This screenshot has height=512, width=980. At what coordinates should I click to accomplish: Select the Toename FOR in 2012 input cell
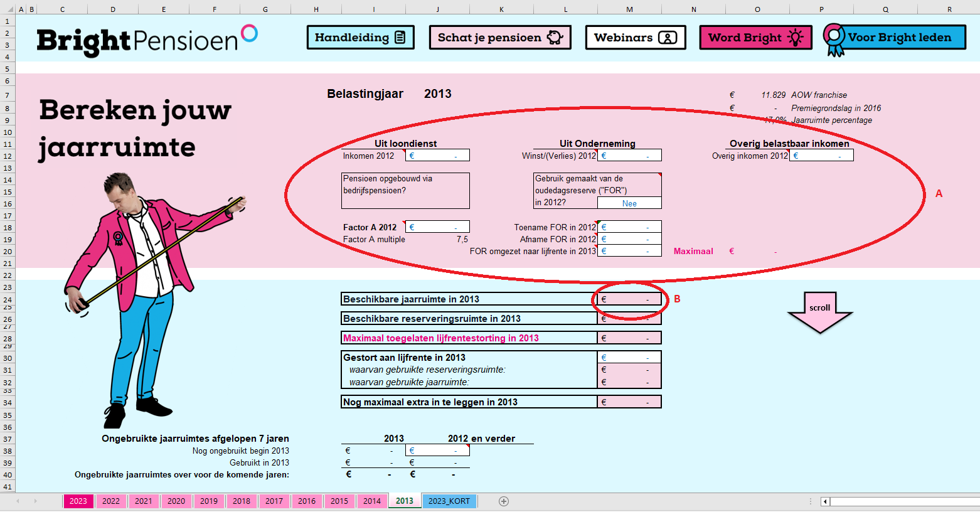click(x=629, y=227)
